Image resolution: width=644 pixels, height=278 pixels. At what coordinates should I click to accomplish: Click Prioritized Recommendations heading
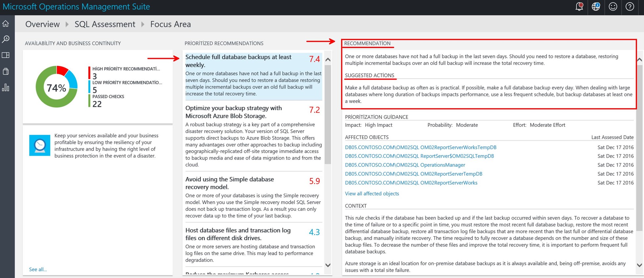click(x=224, y=43)
